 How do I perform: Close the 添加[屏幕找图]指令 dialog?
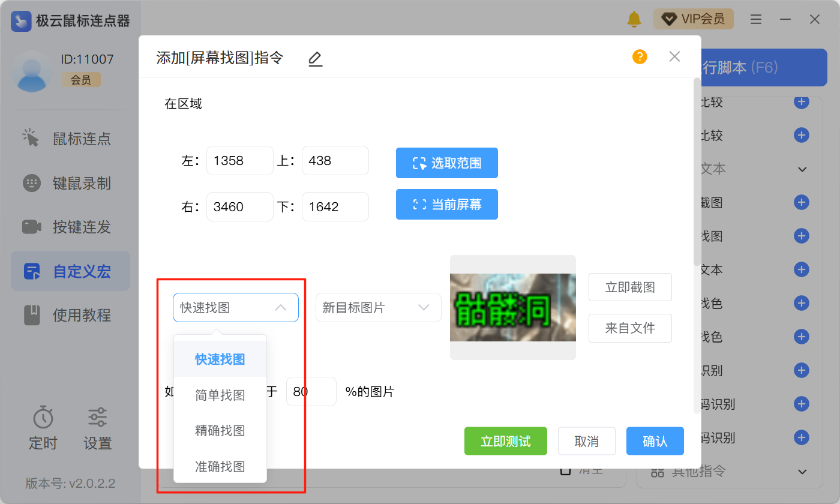pos(674,57)
